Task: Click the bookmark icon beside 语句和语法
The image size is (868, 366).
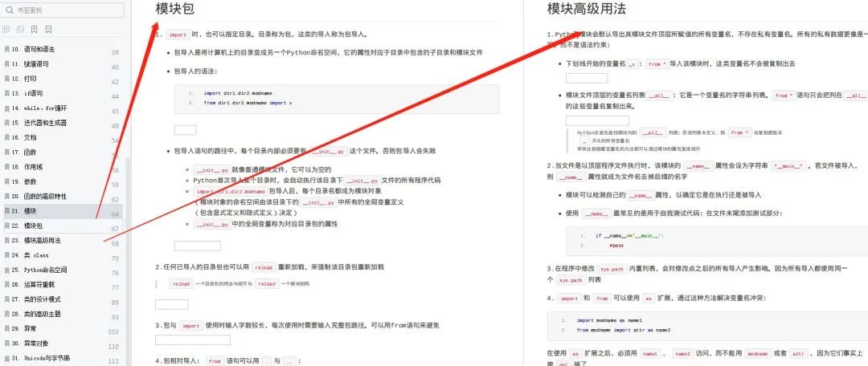Action: pos(6,49)
